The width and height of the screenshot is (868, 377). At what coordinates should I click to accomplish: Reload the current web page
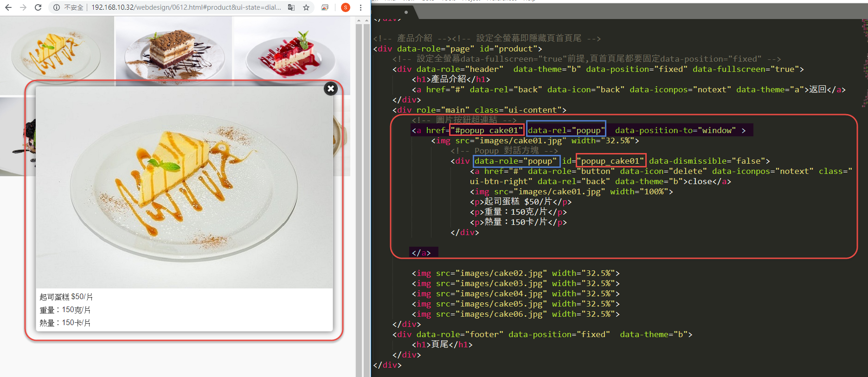pos(38,7)
